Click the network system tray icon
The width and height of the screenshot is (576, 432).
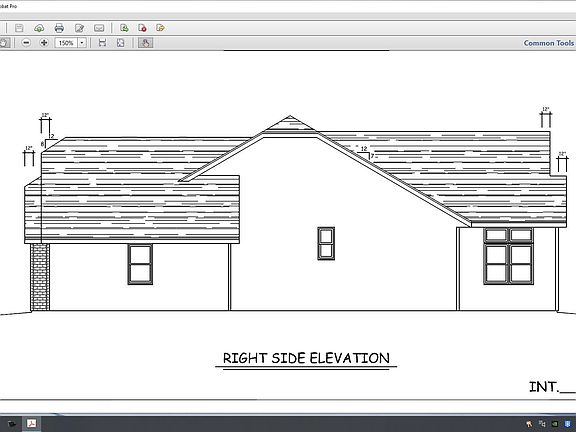click(x=542, y=424)
